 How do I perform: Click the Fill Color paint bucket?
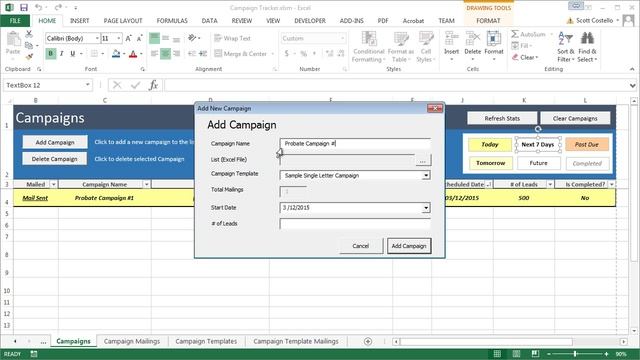click(116, 53)
